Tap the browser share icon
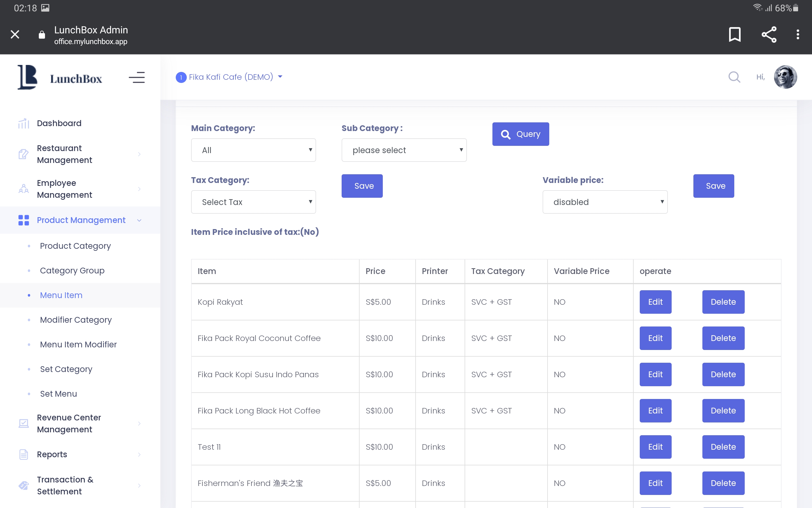This screenshot has width=812, height=508. 769,34
